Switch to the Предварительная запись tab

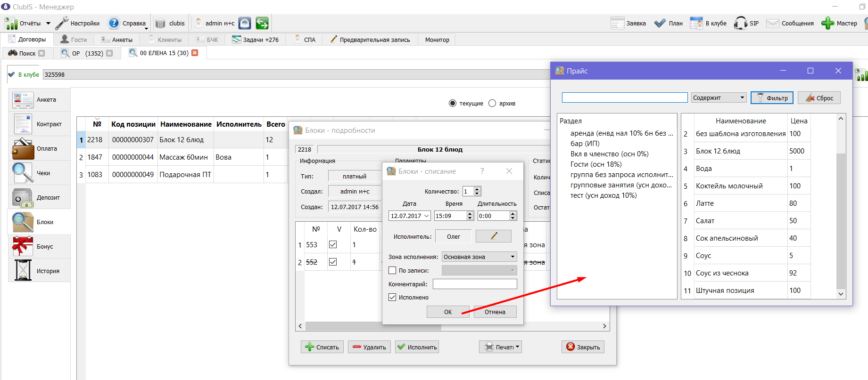point(370,40)
